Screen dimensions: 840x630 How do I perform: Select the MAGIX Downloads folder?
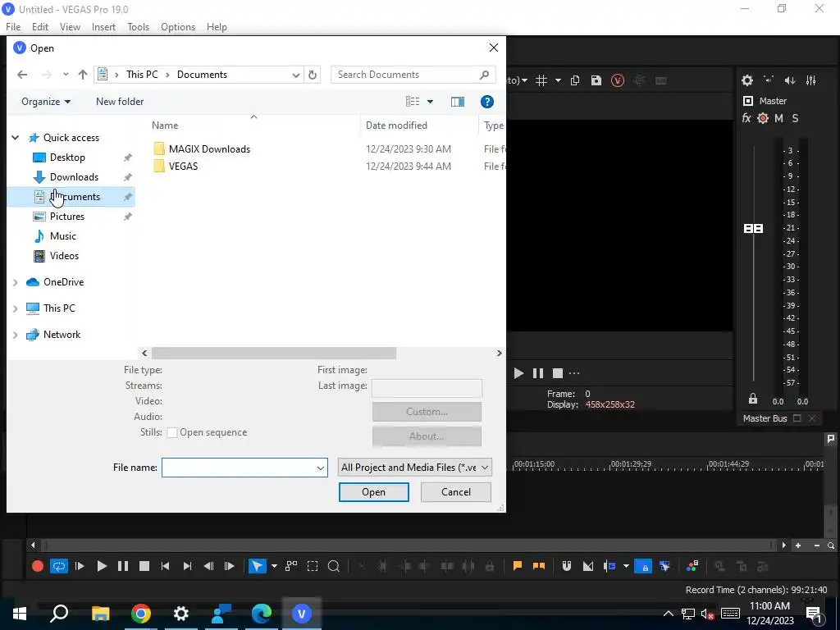209,149
